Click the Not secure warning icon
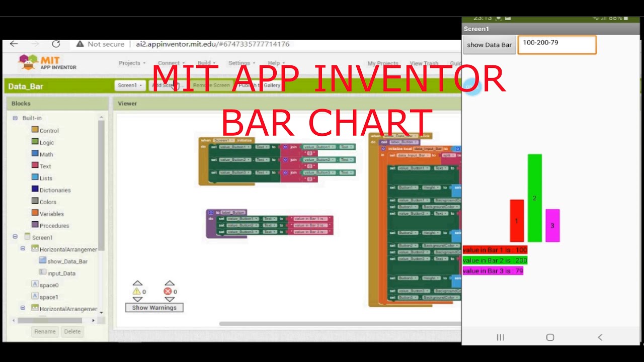The height and width of the screenshot is (362, 644). pos(80,44)
